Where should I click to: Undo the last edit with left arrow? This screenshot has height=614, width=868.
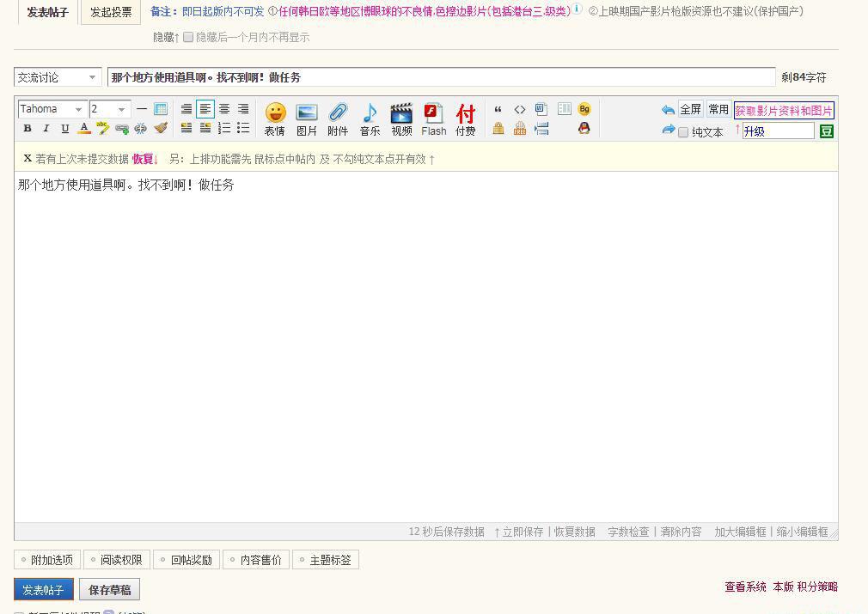[x=668, y=110]
